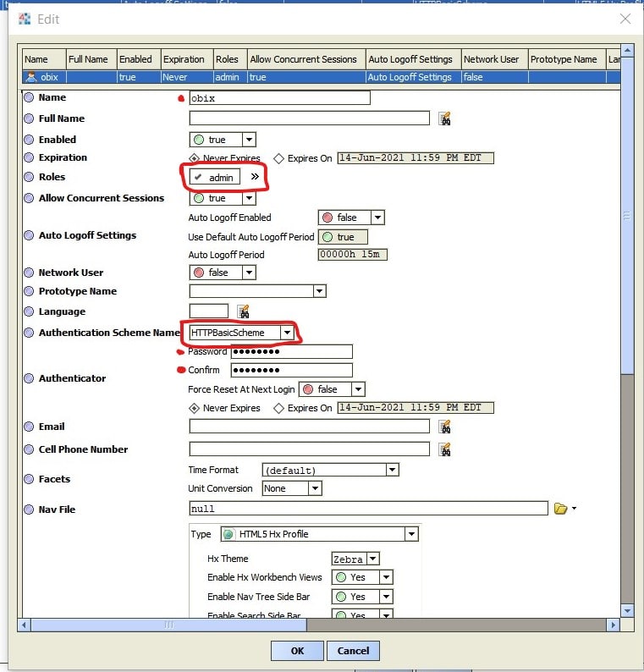This screenshot has width=644, height=672.
Task: Click the Nav File property circle icon
Action: tap(29, 510)
